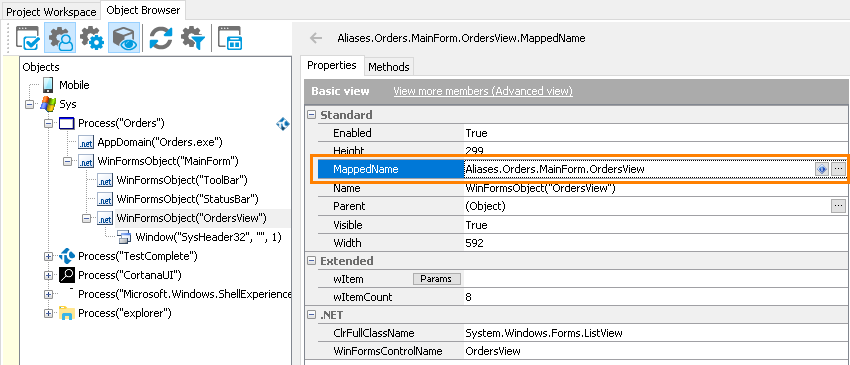Click the Visible property value True
Screen dimensions: 850x365
[x=476, y=225]
